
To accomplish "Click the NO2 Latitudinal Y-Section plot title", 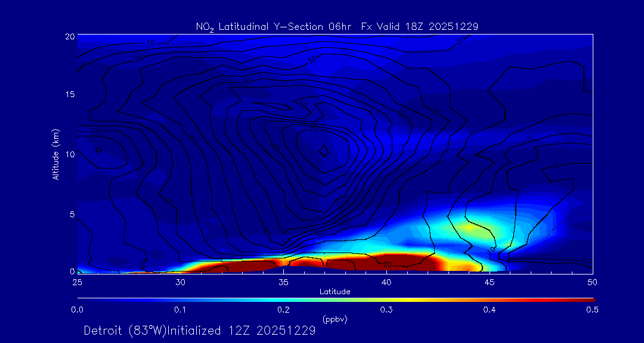I will pos(337,26).
